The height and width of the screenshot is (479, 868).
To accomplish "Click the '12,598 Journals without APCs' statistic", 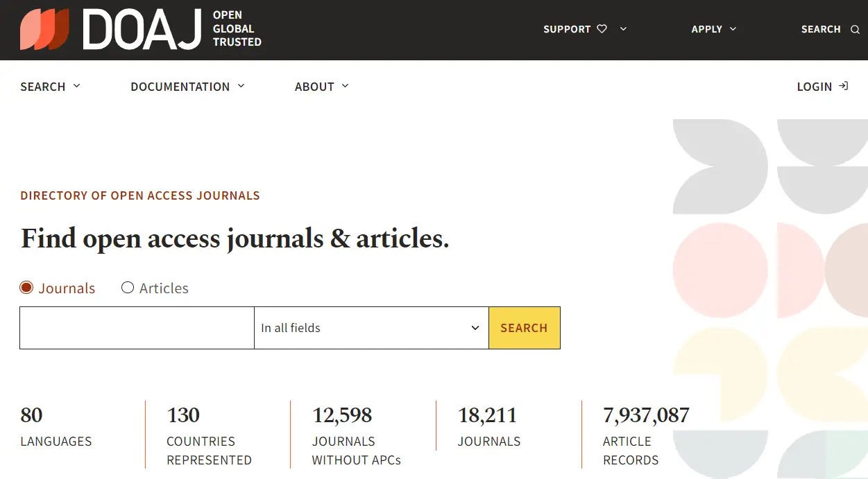I will click(357, 437).
